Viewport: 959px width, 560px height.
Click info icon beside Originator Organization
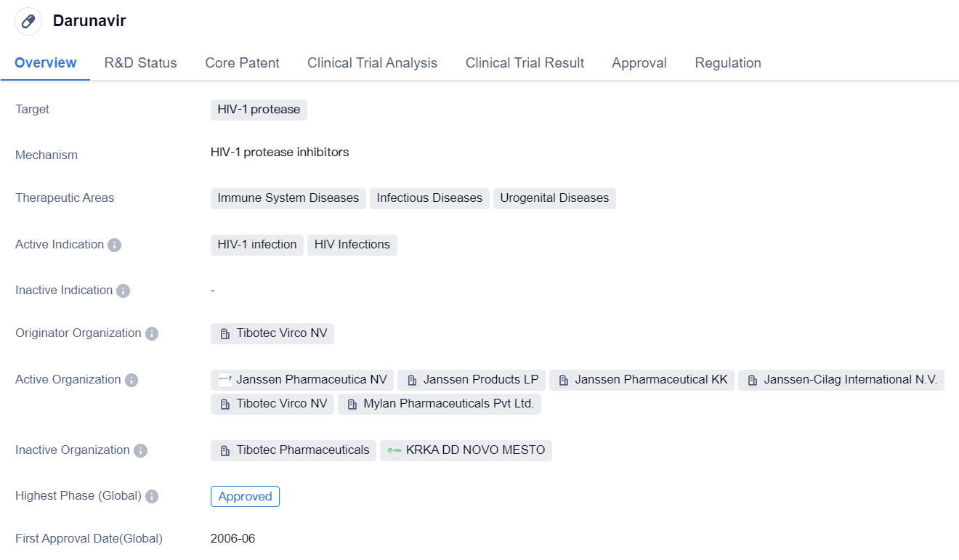[151, 333]
